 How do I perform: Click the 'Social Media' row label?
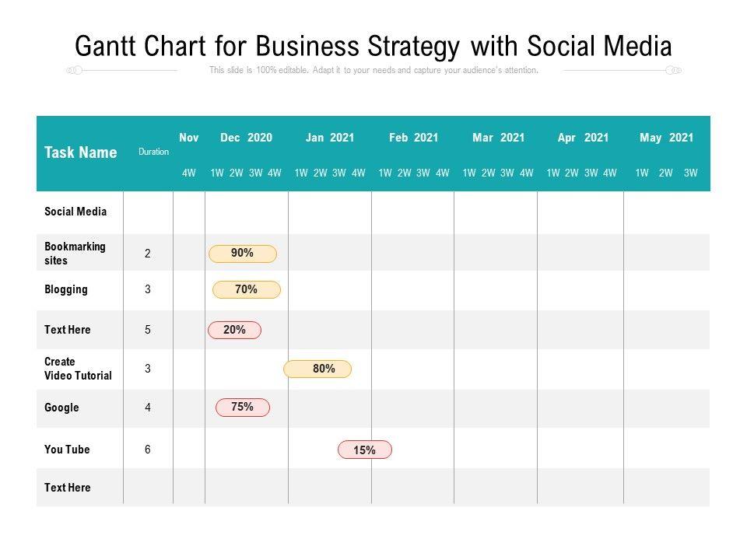click(75, 212)
